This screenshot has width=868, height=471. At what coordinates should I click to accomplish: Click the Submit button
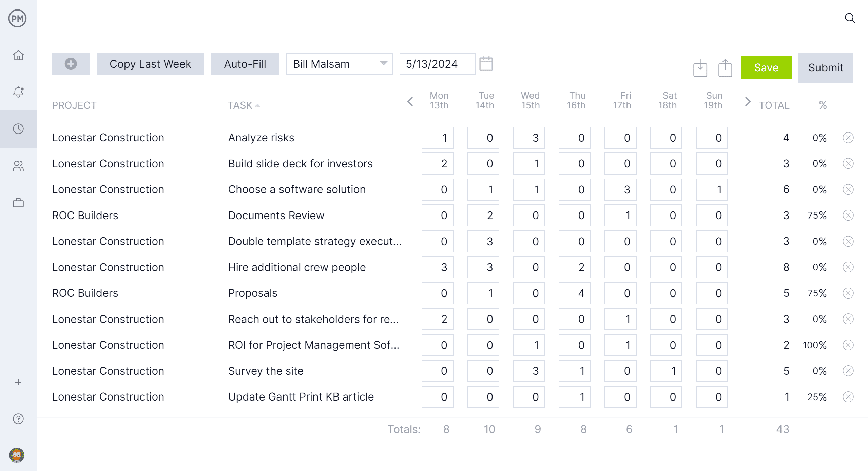(x=826, y=68)
